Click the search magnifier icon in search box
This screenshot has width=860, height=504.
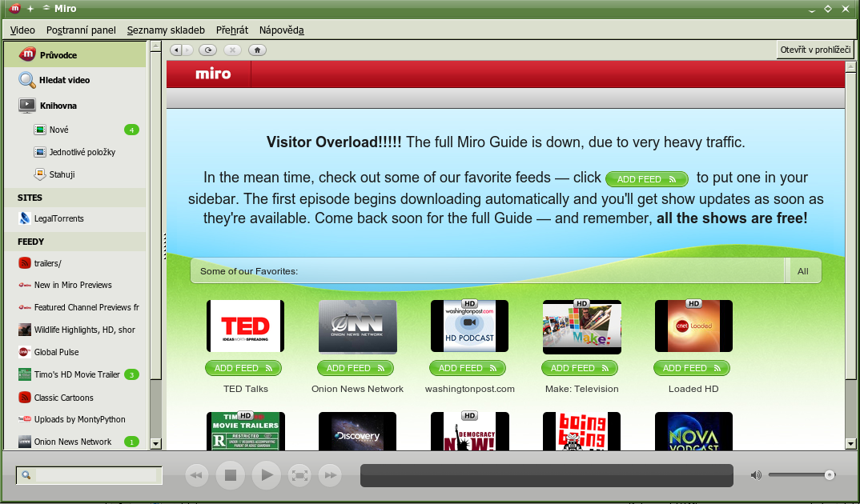point(26,475)
